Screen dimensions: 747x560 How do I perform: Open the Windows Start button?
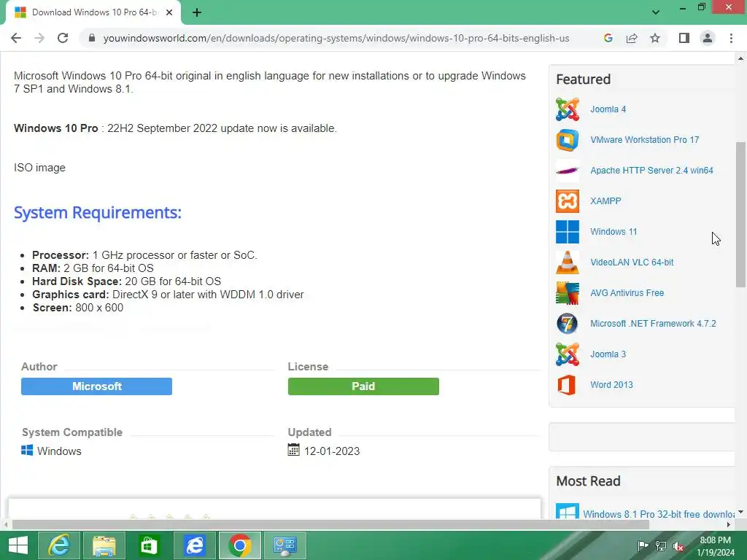[18, 545]
